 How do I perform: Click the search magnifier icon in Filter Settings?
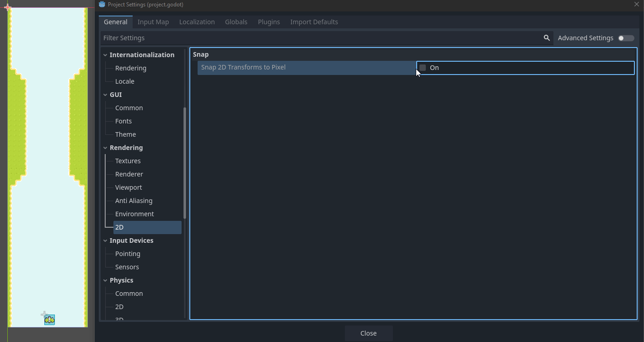click(547, 38)
